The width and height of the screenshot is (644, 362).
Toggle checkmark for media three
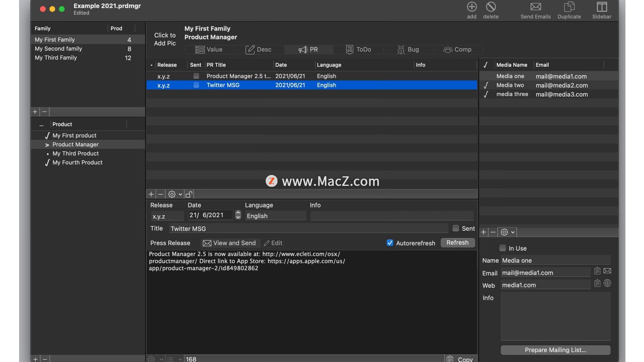click(486, 95)
